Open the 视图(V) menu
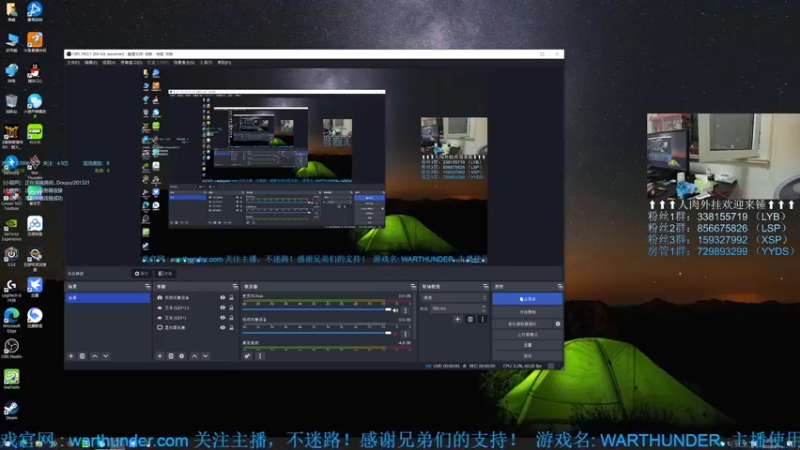Viewport: 800px width, 450px height. click(109, 63)
